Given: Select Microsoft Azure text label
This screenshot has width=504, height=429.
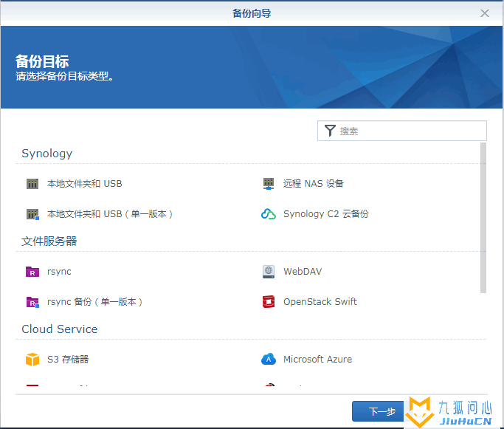Looking at the screenshot, I should [x=317, y=359].
